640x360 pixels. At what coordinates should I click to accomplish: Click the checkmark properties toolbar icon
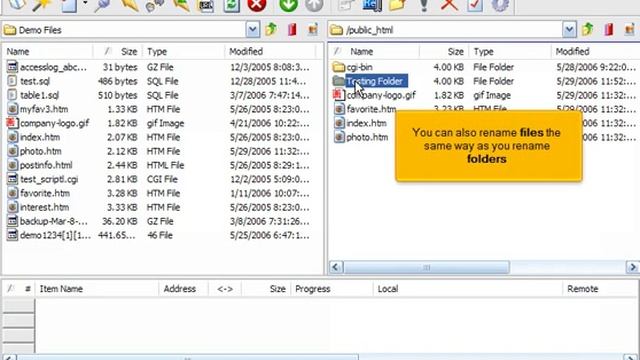[475, 5]
